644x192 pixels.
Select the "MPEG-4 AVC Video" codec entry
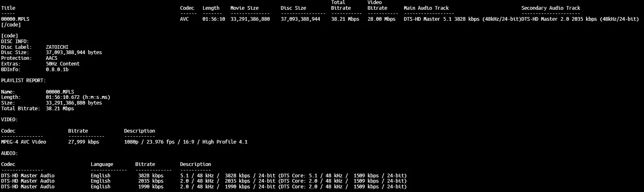point(24,142)
